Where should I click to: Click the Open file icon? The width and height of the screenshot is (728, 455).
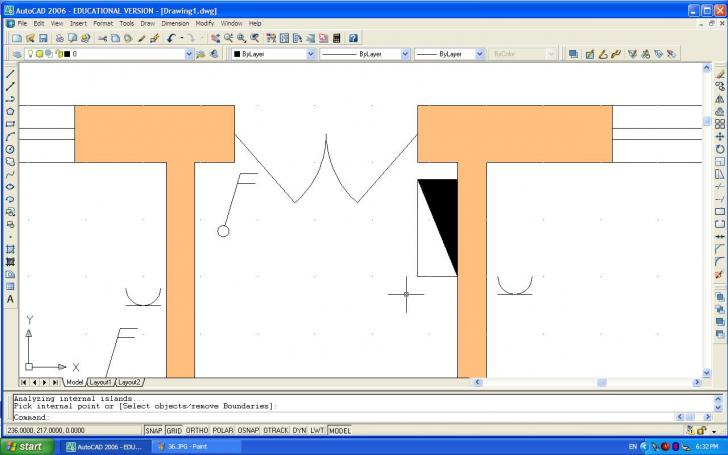(x=30, y=38)
